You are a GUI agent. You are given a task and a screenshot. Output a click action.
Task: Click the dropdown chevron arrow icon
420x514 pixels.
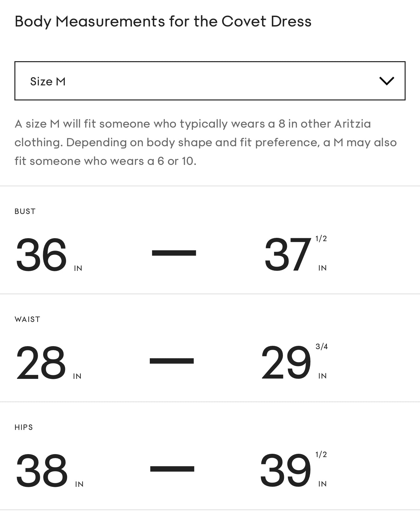386,81
